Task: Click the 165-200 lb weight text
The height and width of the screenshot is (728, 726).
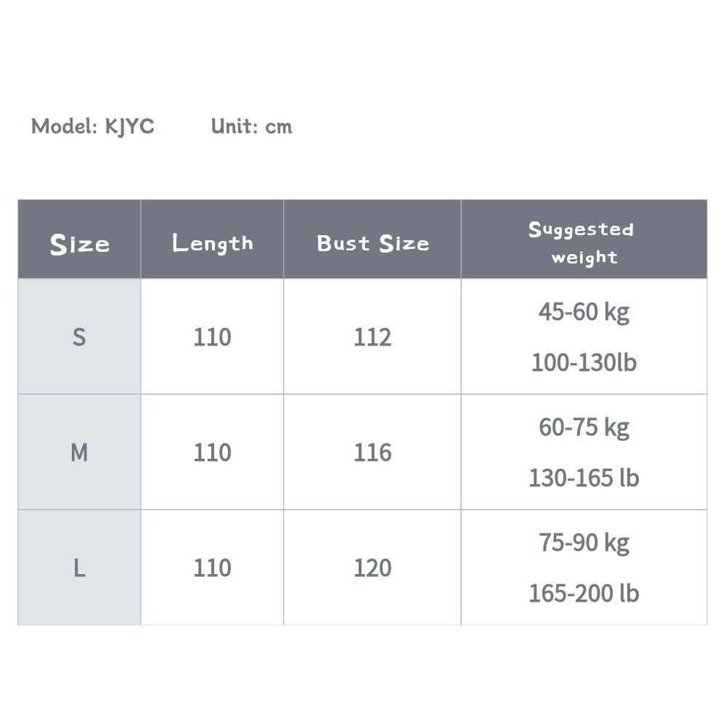Action: pos(584,593)
